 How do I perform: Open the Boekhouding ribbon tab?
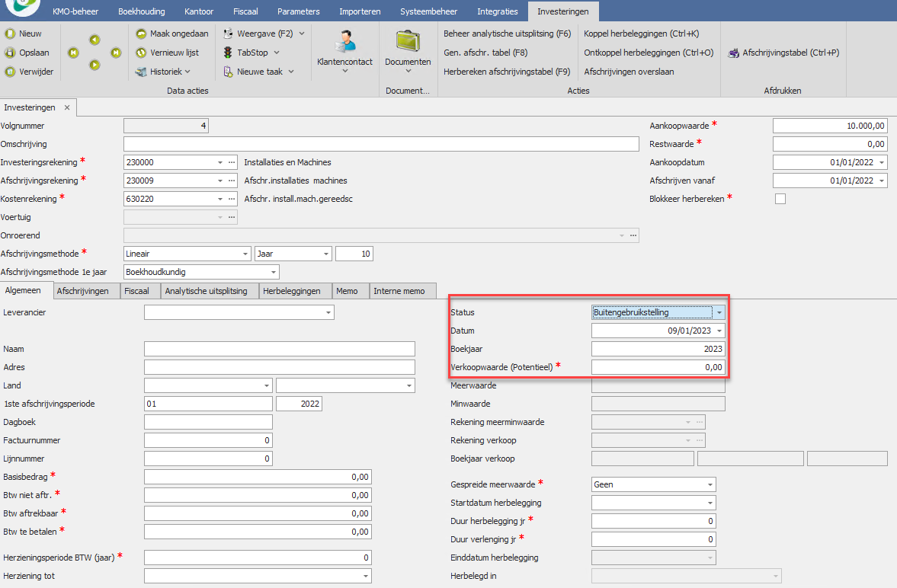click(x=140, y=12)
